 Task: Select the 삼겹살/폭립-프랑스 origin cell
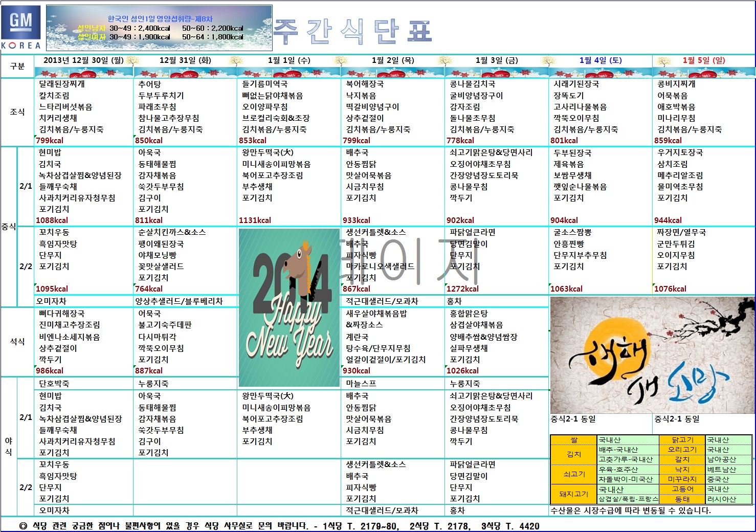point(628,499)
